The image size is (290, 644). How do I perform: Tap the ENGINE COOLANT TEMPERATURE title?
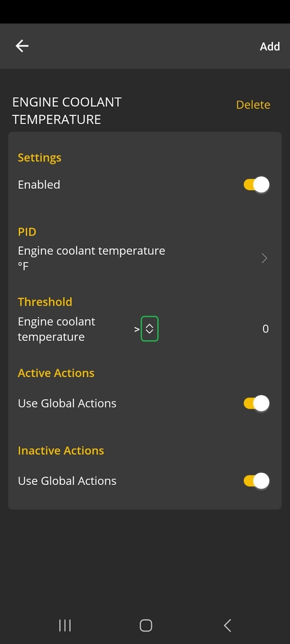click(x=66, y=110)
